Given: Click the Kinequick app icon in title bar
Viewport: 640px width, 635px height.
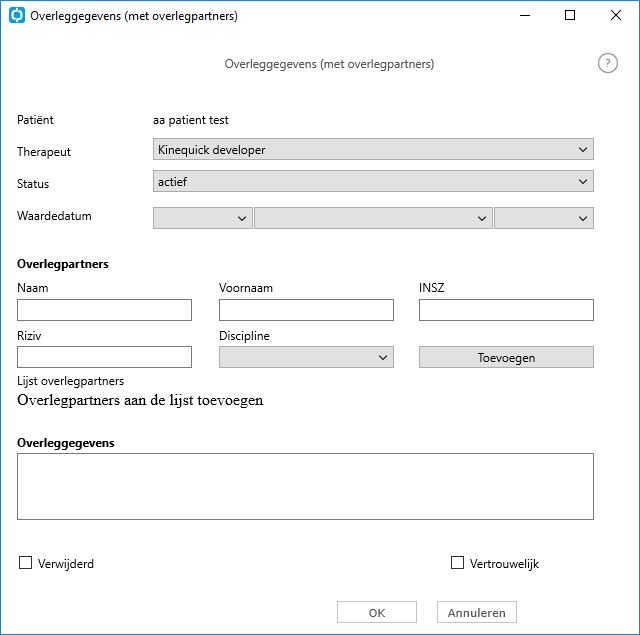Looking at the screenshot, I should (17, 16).
